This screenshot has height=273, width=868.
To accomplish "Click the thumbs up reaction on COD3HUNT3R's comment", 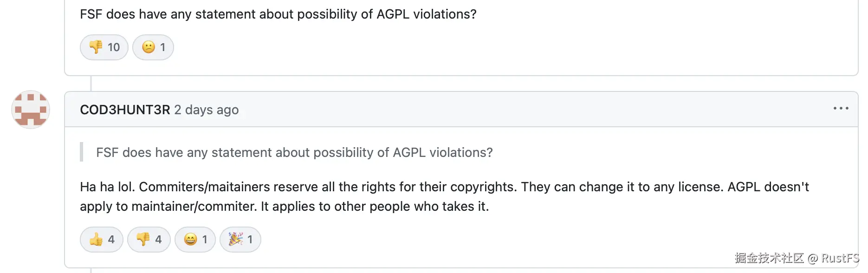I will [101, 239].
